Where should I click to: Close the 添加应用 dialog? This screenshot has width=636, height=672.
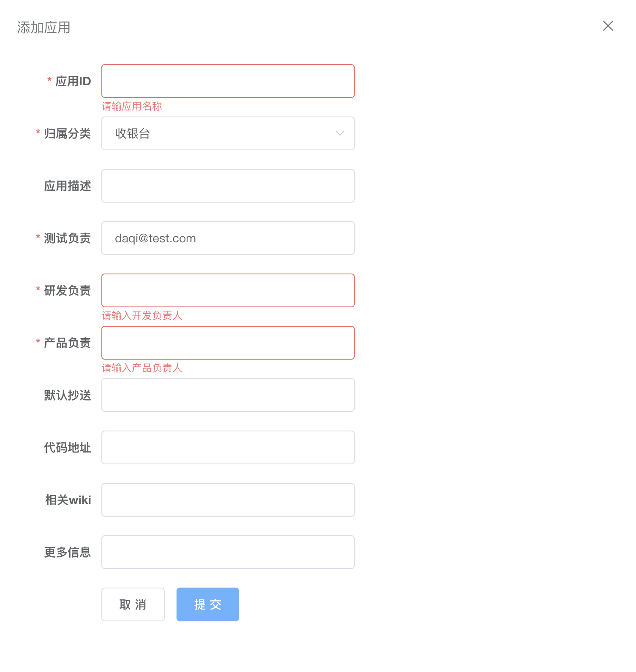click(608, 26)
